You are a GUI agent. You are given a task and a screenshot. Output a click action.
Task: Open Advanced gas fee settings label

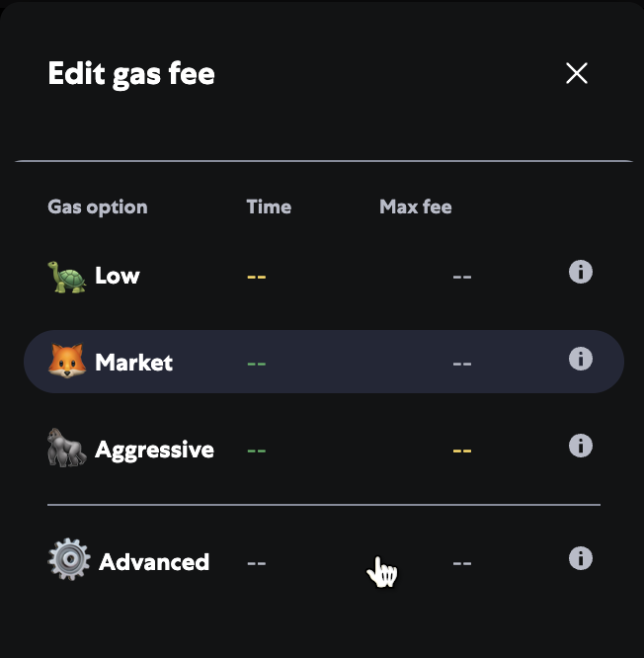pos(154,562)
